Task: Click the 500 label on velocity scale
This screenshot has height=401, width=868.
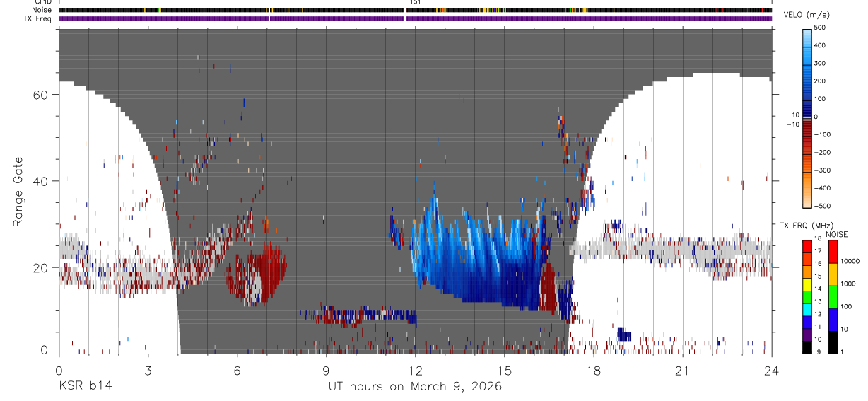Action: click(820, 28)
